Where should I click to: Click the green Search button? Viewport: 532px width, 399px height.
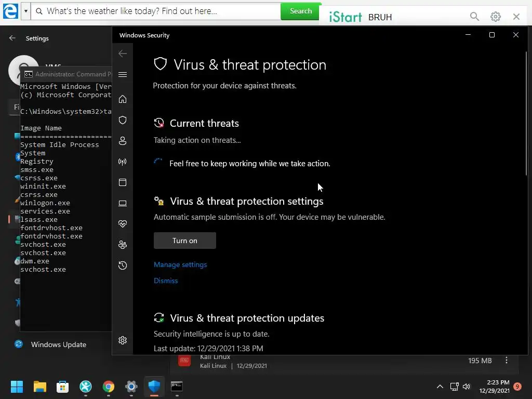tap(301, 11)
